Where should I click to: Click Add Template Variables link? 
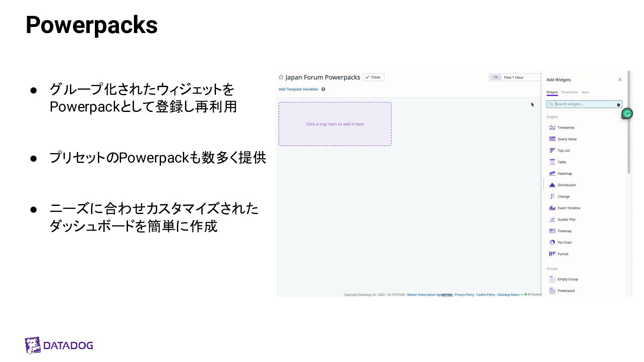tap(298, 89)
